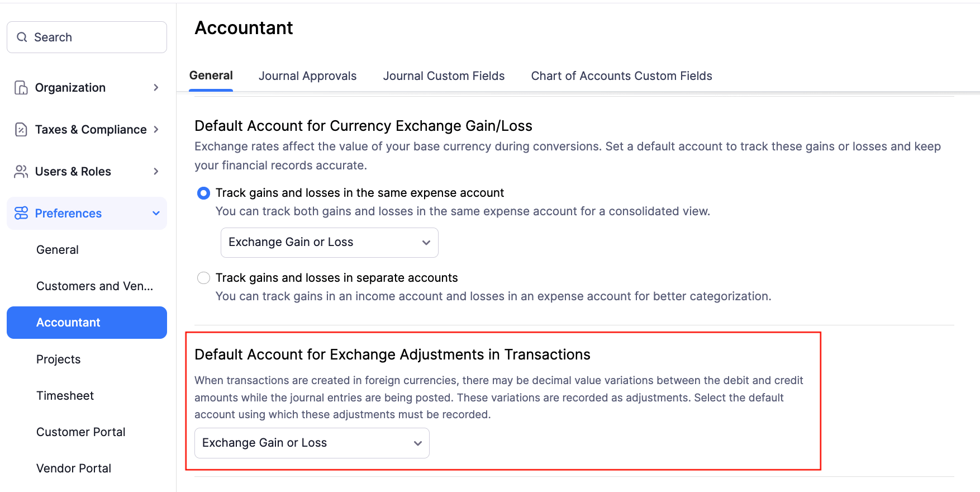Open Projects preferences

coord(58,359)
